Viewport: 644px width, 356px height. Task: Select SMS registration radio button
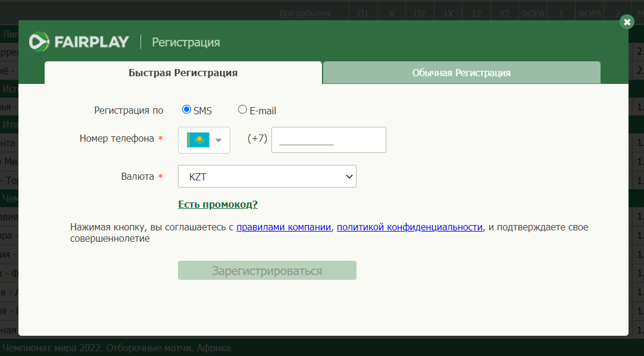[x=186, y=109]
